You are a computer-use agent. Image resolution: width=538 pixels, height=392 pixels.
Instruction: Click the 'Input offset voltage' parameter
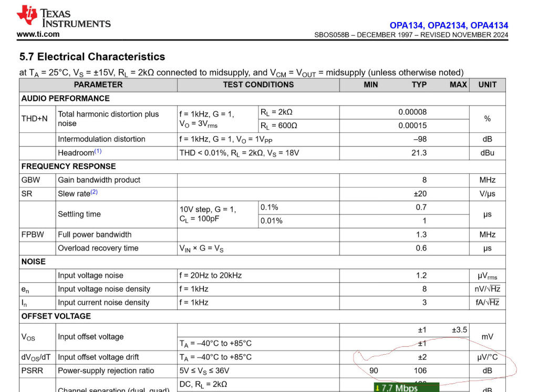coord(90,337)
